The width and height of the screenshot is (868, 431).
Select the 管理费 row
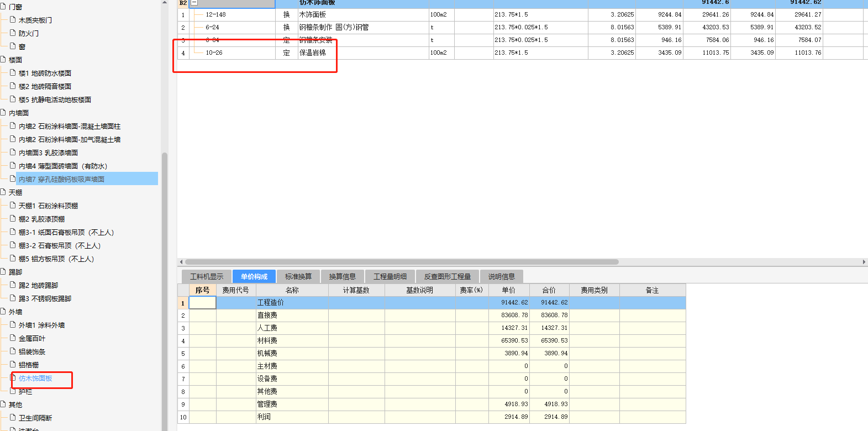point(432,404)
